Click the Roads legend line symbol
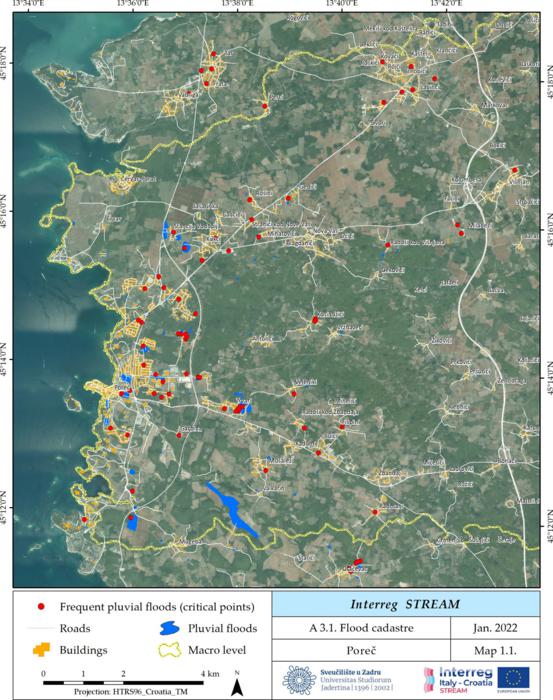553x700 pixels. tap(40, 628)
